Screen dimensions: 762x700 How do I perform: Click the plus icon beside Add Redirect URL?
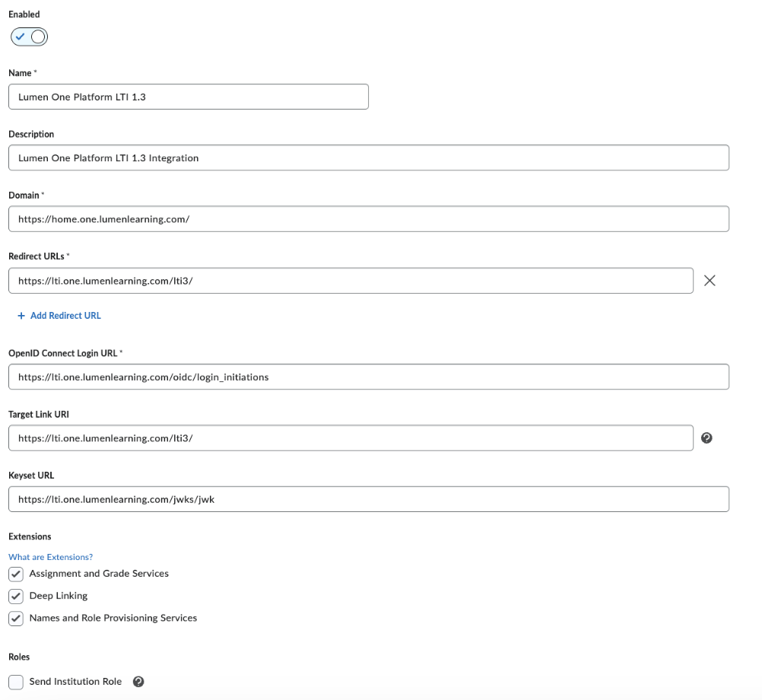tap(19, 315)
